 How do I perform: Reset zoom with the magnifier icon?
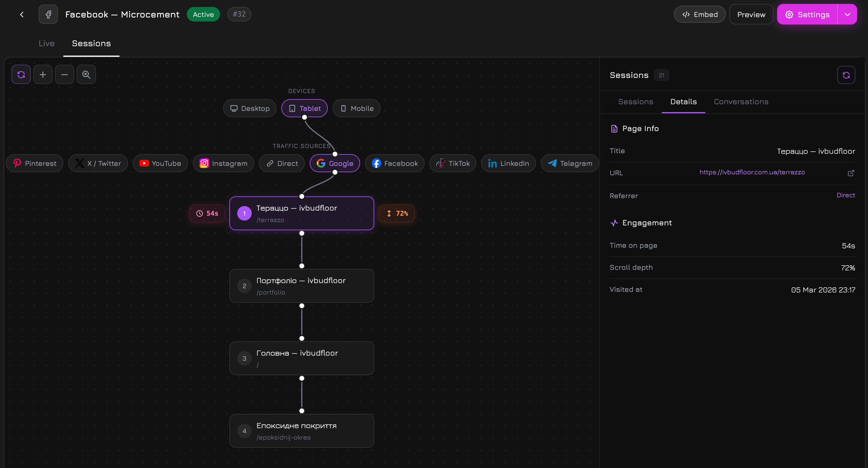(86, 74)
